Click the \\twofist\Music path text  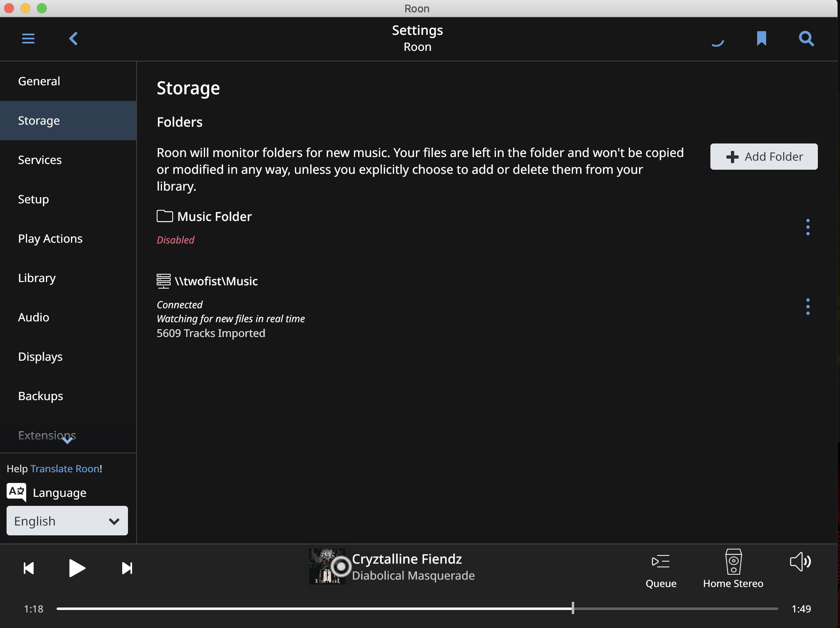click(x=216, y=281)
